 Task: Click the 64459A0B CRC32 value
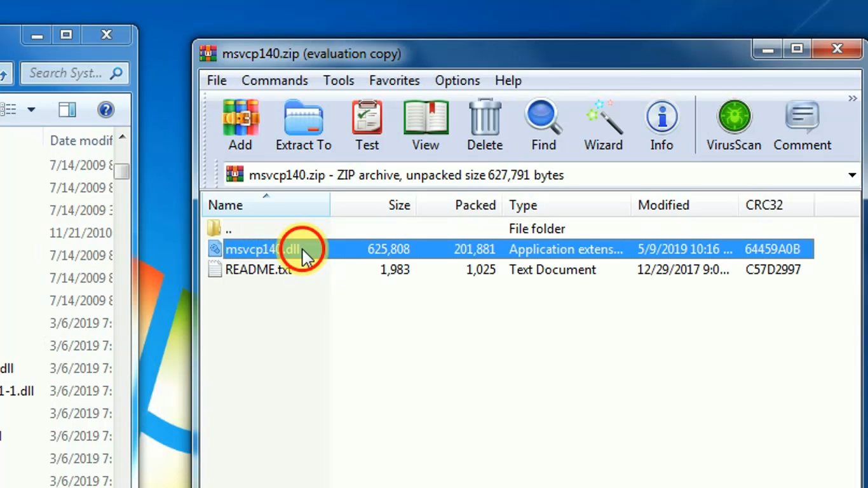[x=773, y=249]
